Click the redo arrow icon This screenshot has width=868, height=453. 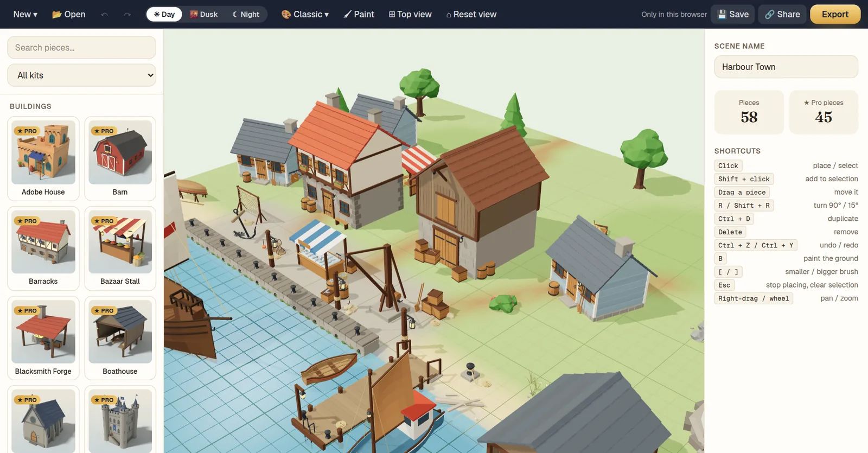pos(127,14)
